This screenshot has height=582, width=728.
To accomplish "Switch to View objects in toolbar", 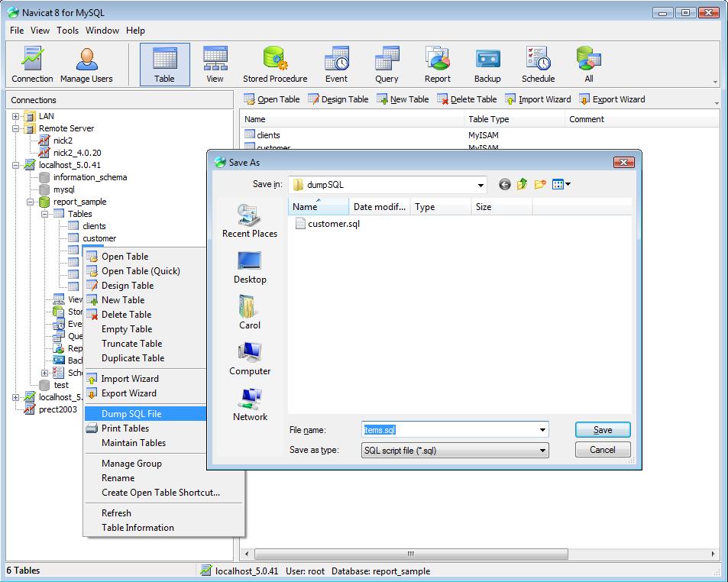I will (215, 64).
